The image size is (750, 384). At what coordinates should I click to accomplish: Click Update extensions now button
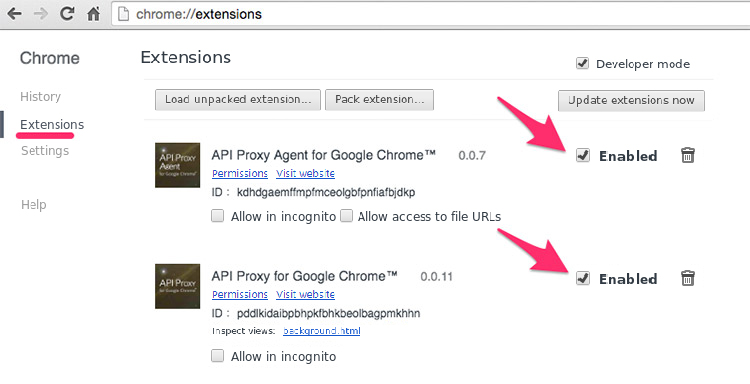click(x=631, y=100)
